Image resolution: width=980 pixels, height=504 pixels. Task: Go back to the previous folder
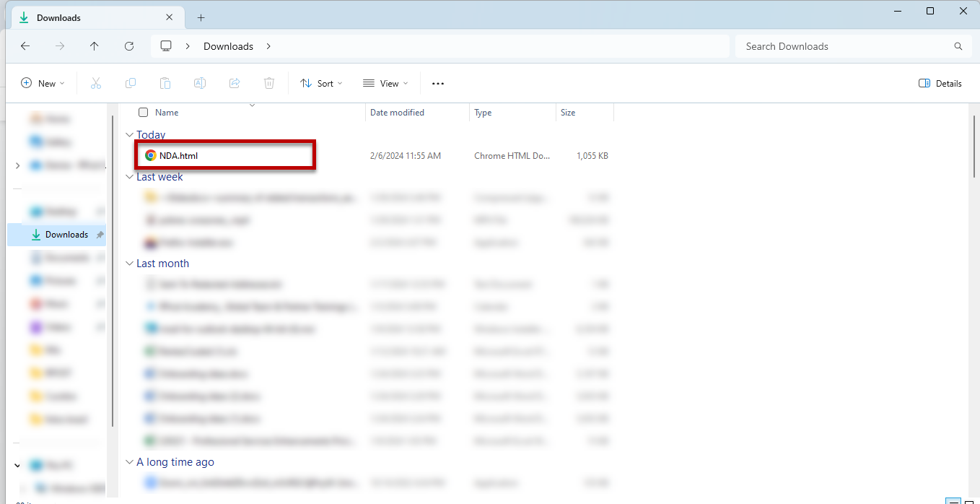pyautogui.click(x=25, y=45)
